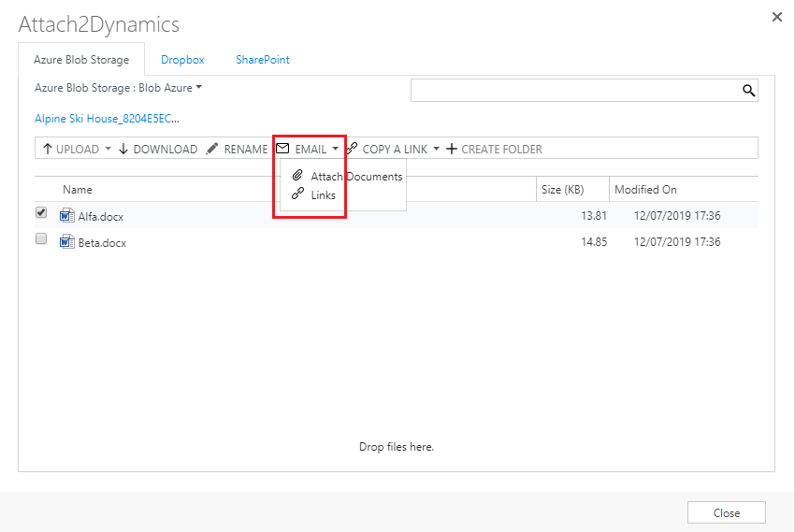Expand the Upload dropdown arrow
The image size is (795, 532).
108,149
